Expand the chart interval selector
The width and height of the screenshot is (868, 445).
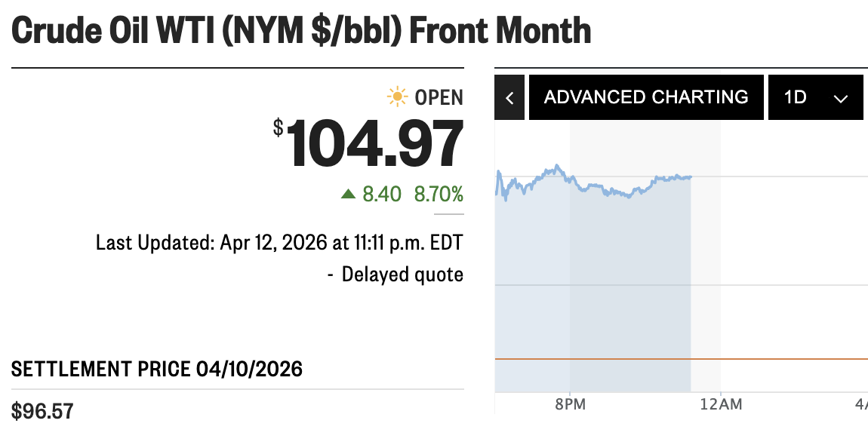tap(816, 97)
